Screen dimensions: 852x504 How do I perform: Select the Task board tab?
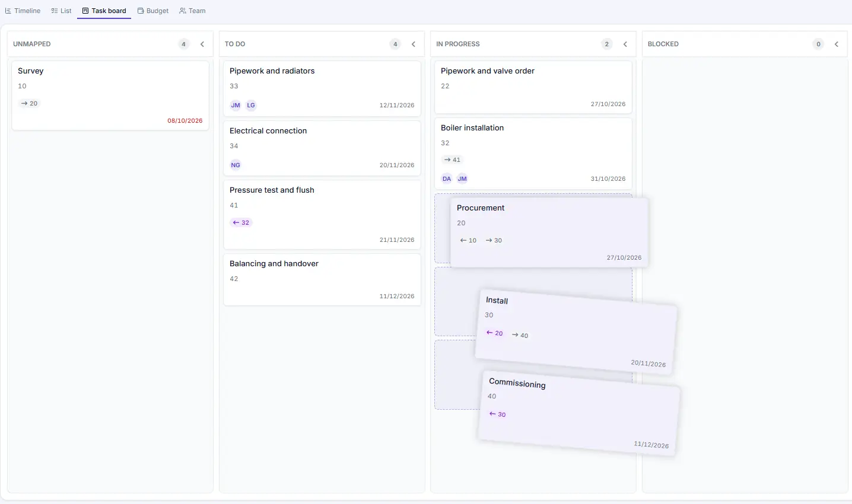click(x=104, y=11)
